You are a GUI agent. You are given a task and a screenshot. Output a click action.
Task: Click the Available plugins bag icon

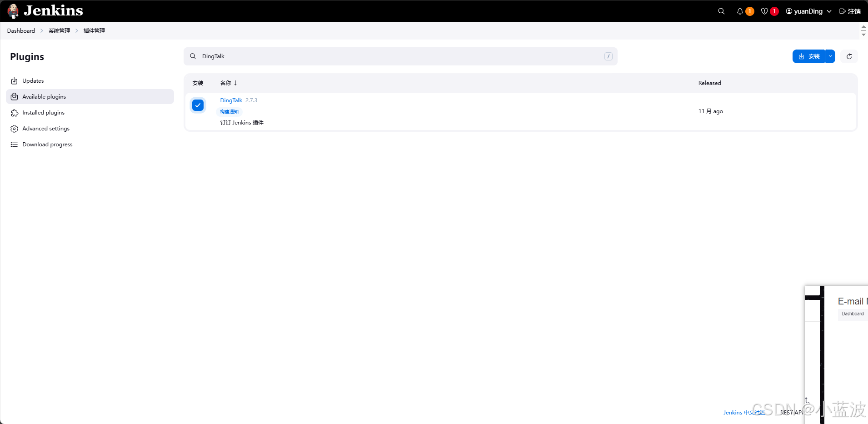(x=14, y=97)
